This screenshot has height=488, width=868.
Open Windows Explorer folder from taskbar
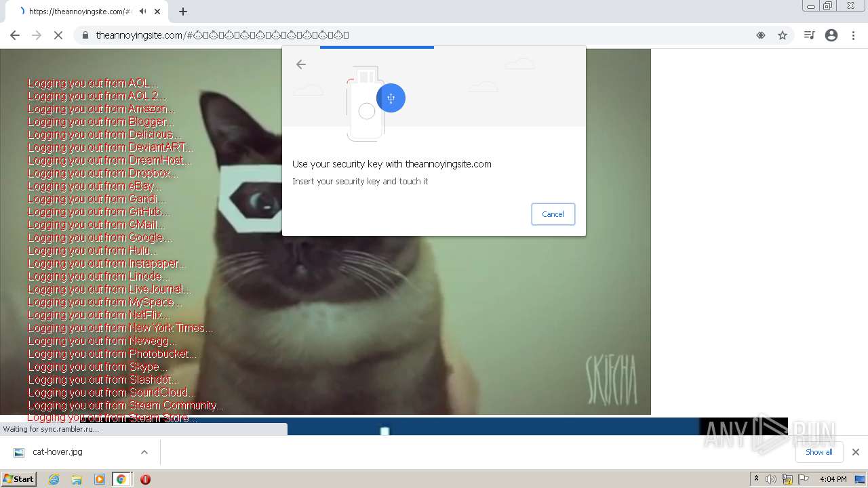pyautogui.click(x=77, y=479)
